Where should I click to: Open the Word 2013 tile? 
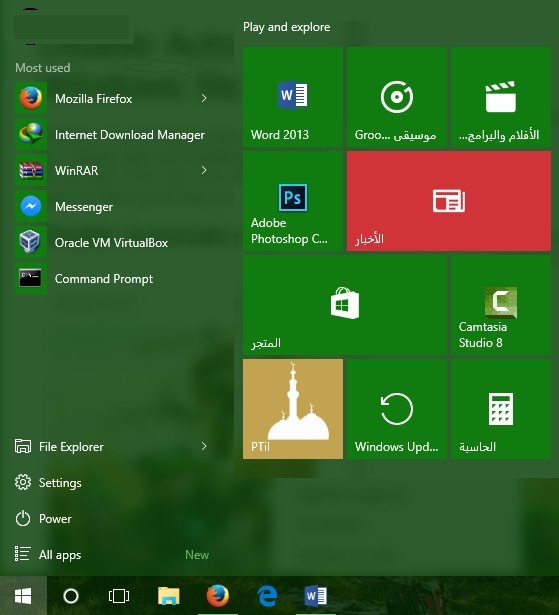(293, 97)
